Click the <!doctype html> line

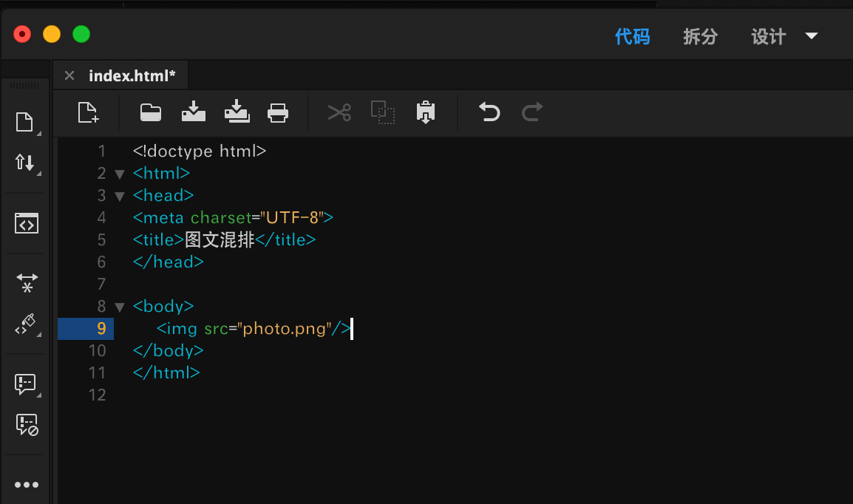[199, 151]
